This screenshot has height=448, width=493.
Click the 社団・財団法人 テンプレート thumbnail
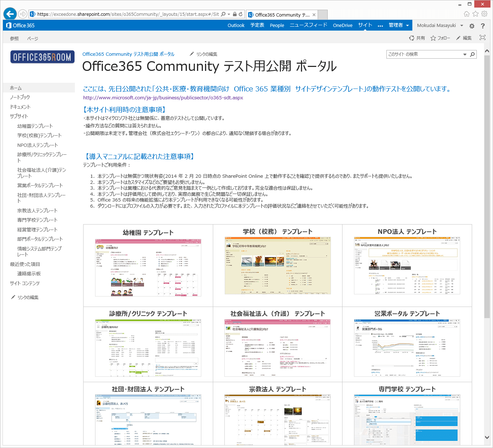point(148,420)
